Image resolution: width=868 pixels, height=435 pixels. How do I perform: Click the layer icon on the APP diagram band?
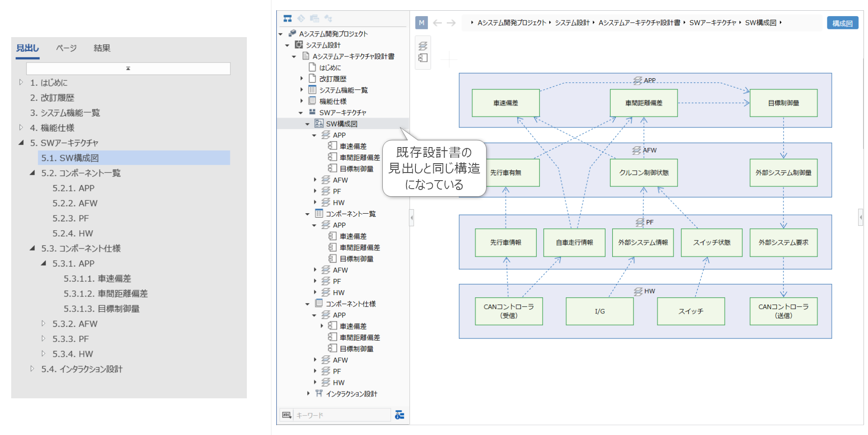point(638,80)
